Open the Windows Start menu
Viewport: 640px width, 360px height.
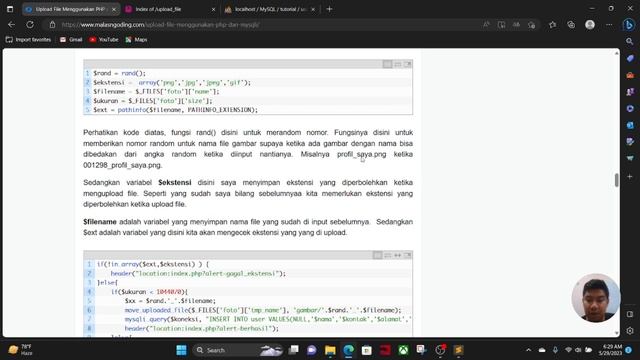click(181, 350)
